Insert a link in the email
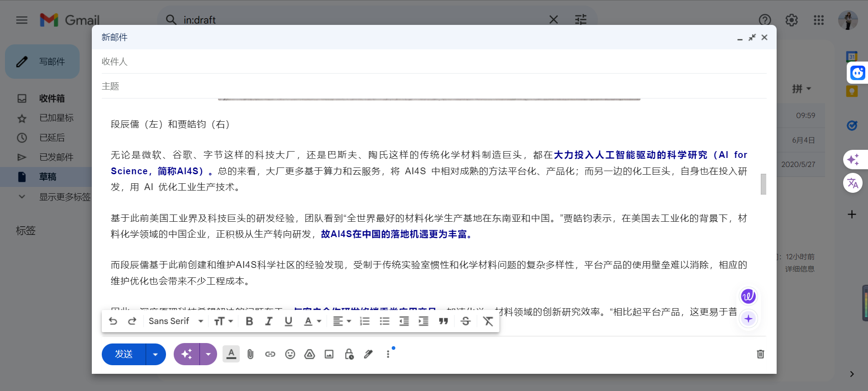868x391 pixels. tap(270, 354)
